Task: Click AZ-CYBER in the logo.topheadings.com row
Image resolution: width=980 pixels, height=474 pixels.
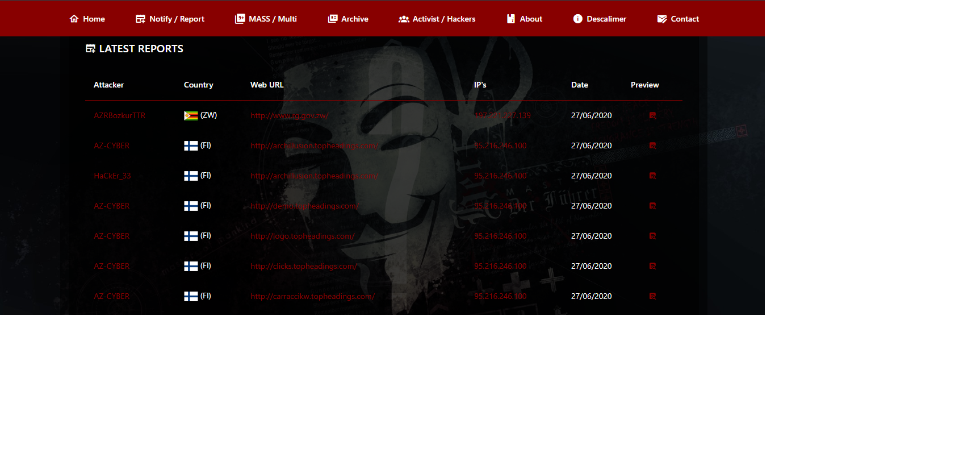Action: pyautogui.click(x=112, y=236)
